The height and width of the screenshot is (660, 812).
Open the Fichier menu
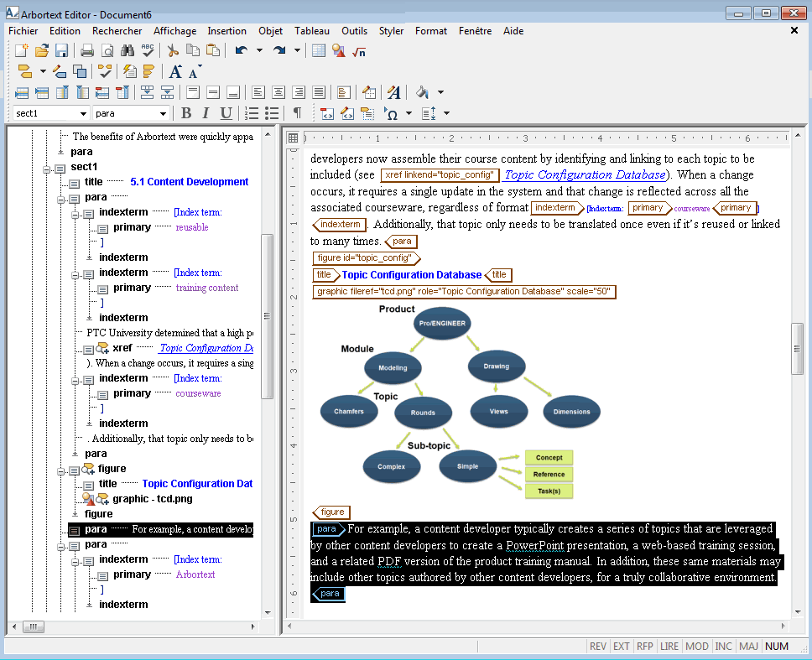tap(23, 31)
